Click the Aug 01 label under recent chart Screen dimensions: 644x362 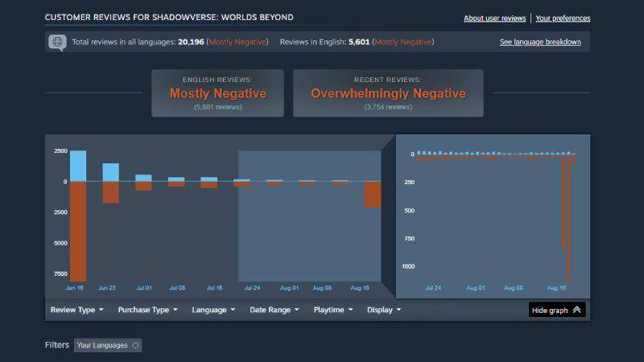point(476,288)
